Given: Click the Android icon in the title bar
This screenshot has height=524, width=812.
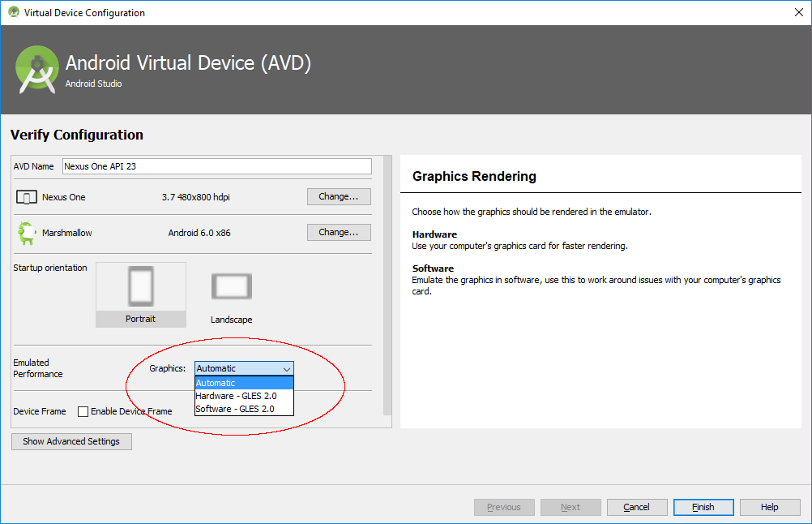Looking at the screenshot, I should pos(14,12).
